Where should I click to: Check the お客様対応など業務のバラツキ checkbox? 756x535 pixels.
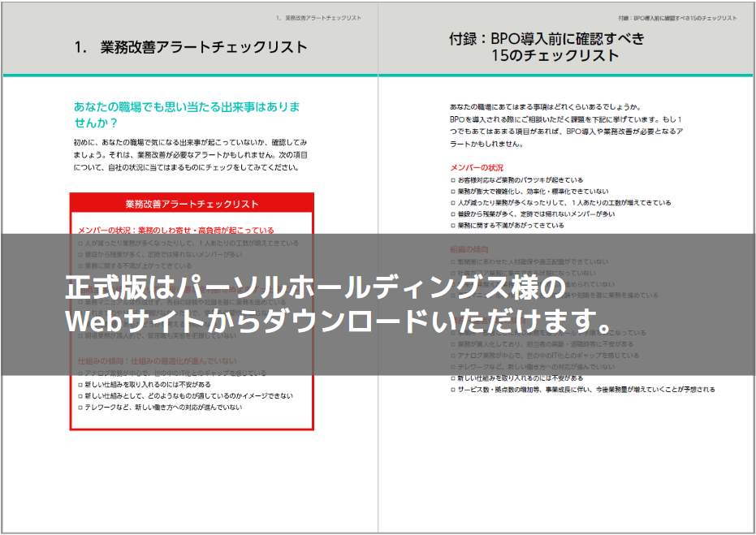click(453, 180)
